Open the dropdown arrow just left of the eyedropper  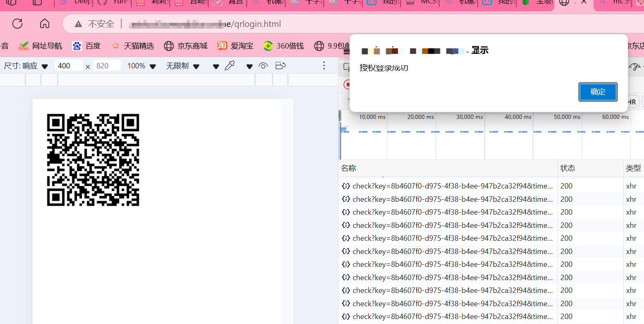click(216, 66)
